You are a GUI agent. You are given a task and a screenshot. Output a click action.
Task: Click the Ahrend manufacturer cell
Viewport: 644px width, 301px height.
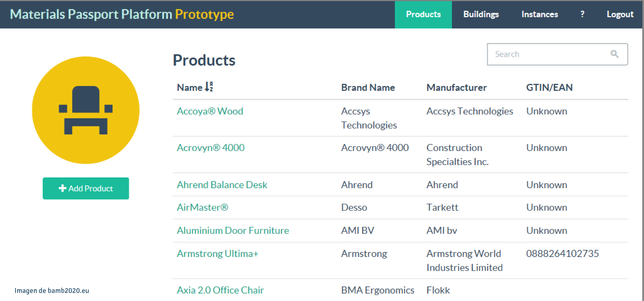tap(442, 185)
